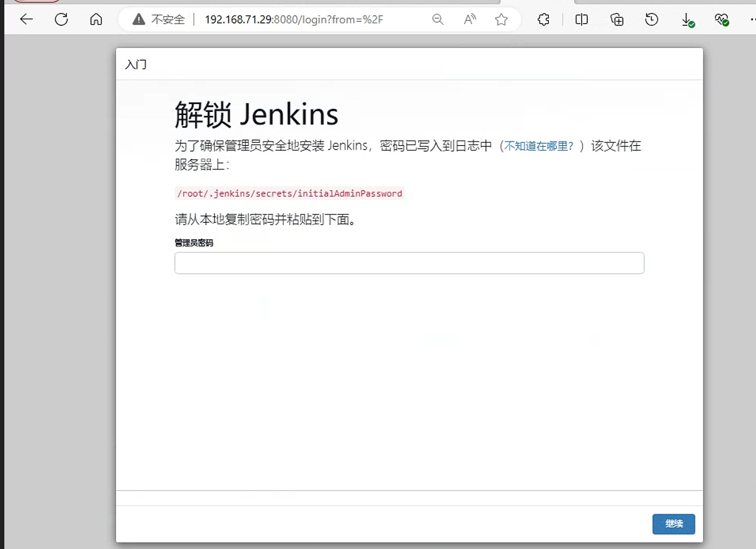
Task: Click the initialAdminPassword file path text
Action: pos(290,194)
